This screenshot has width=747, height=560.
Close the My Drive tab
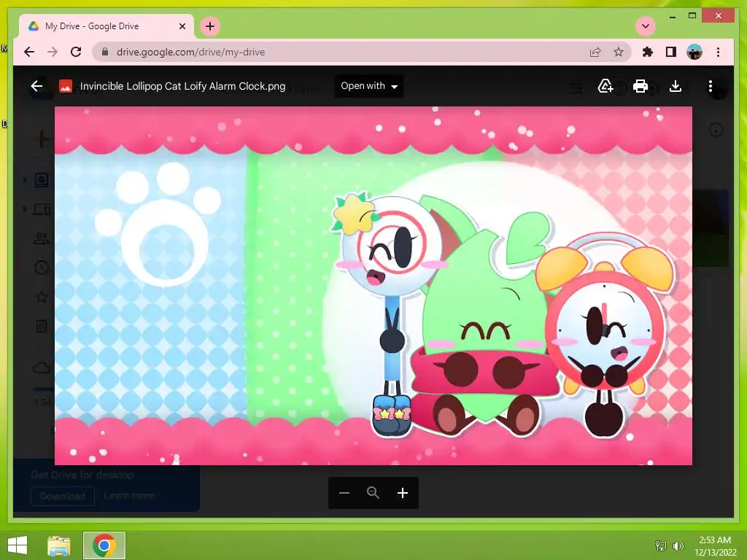point(182,26)
